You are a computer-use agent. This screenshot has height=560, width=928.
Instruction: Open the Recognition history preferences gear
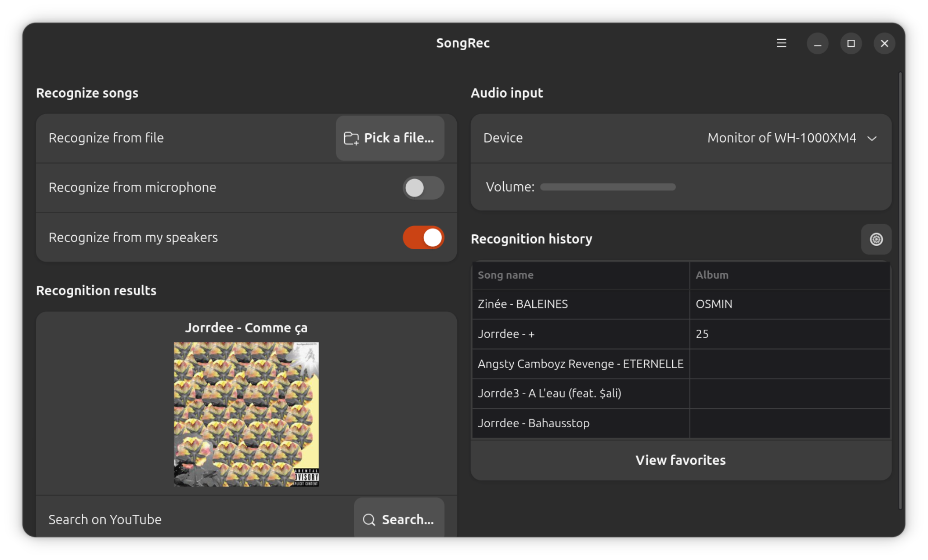click(876, 239)
